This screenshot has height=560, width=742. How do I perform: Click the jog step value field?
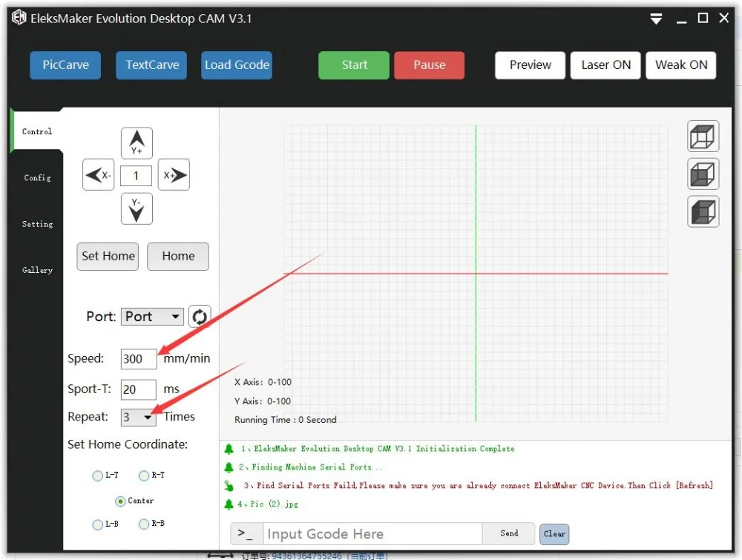(137, 176)
